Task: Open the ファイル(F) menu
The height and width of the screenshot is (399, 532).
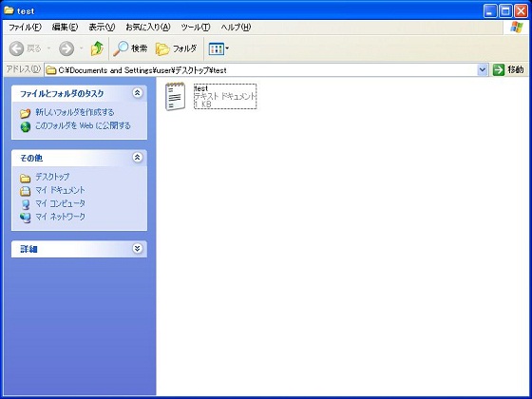Action: pyautogui.click(x=25, y=28)
